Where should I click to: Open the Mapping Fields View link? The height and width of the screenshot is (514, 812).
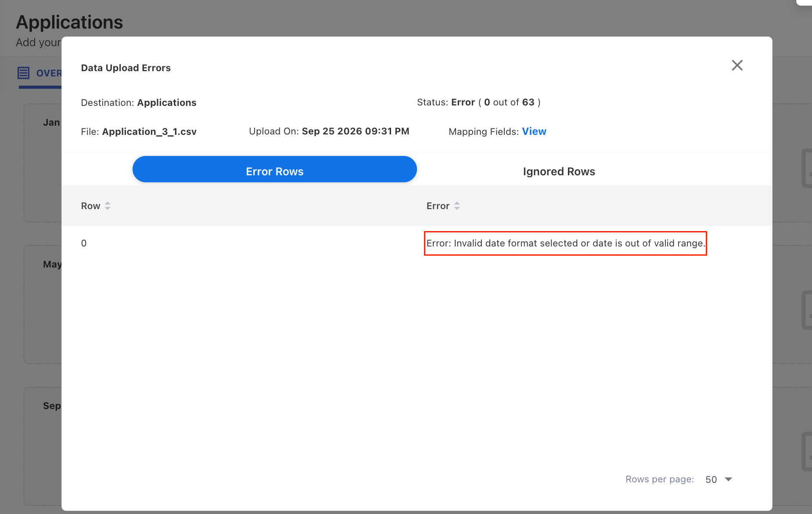pos(534,131)
